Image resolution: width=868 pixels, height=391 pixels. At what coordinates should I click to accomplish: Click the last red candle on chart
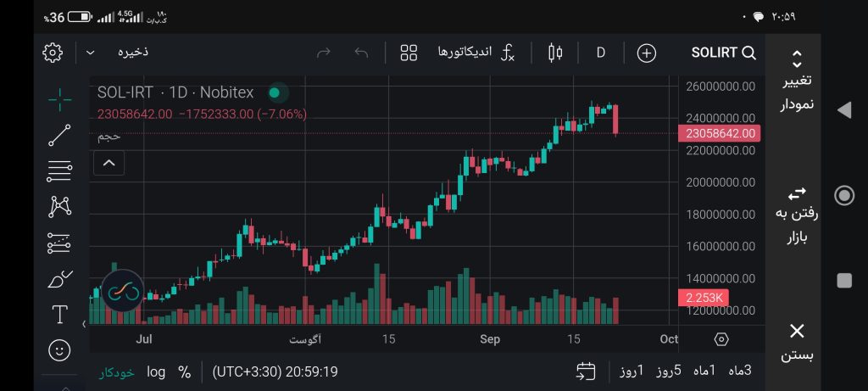pyautogui.click(x=615, y=119)
